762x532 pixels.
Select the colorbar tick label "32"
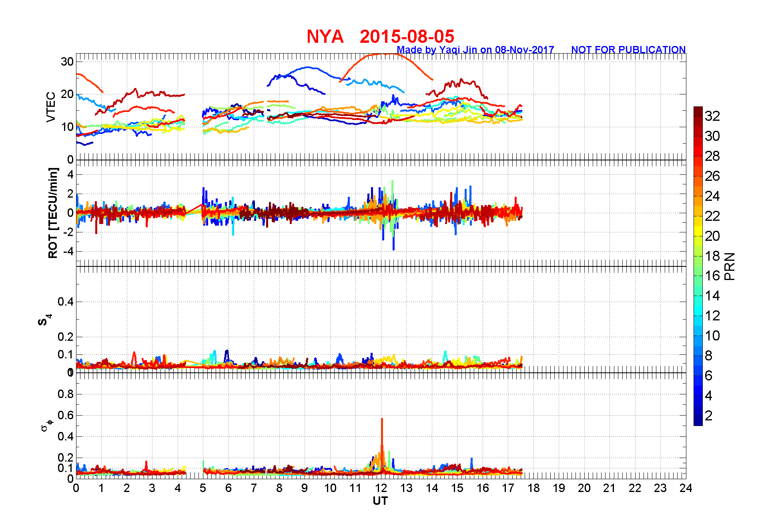(x=712, y=116)
